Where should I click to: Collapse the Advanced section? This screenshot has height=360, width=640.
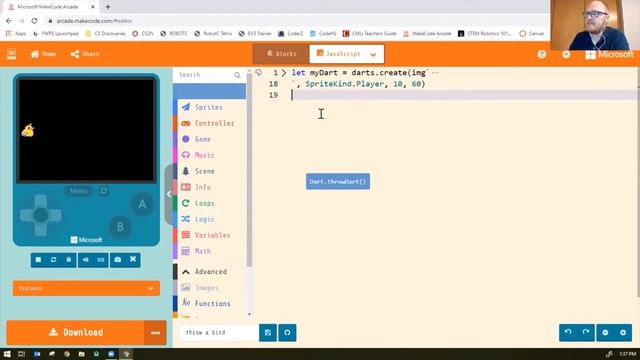[x=209, y=271]
